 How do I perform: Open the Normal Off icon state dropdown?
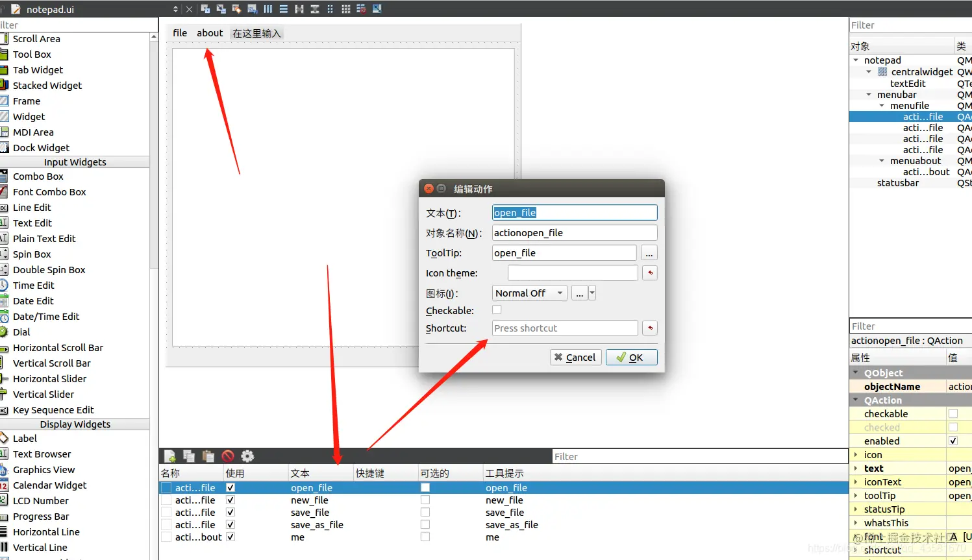pyautogui.click(x=529, y=293)
